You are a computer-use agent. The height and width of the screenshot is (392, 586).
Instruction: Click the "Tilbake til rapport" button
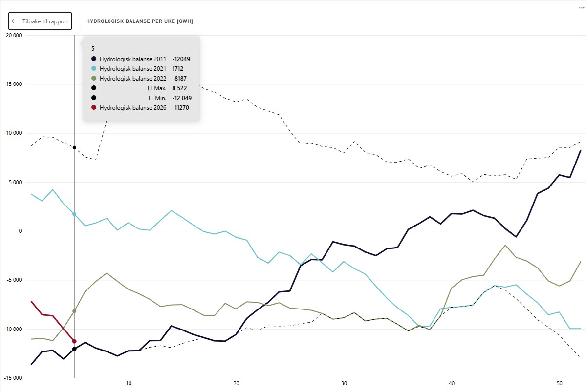pyautogui.click(x=40, y=21)
